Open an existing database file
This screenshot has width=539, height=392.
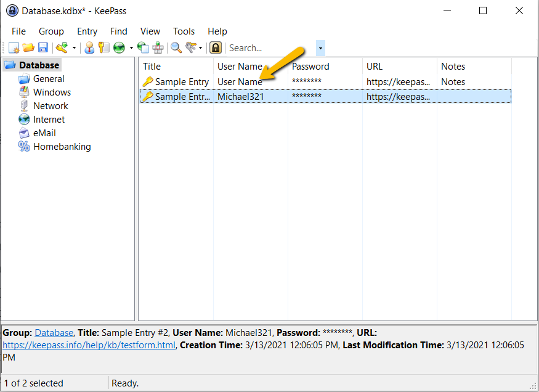[x=28, y=47]
